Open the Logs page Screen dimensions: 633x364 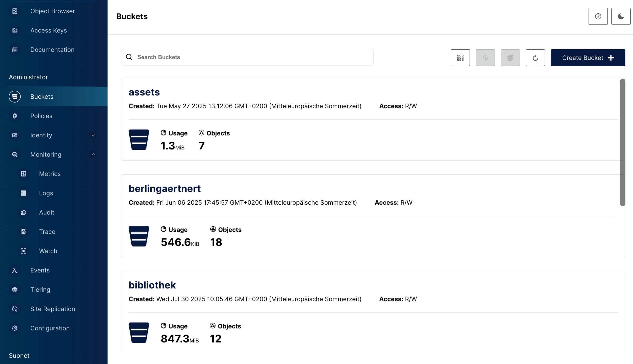pos(46,193)
